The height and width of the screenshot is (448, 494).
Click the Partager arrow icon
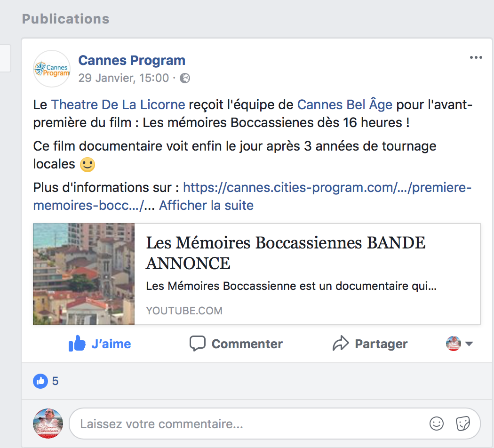341,344
